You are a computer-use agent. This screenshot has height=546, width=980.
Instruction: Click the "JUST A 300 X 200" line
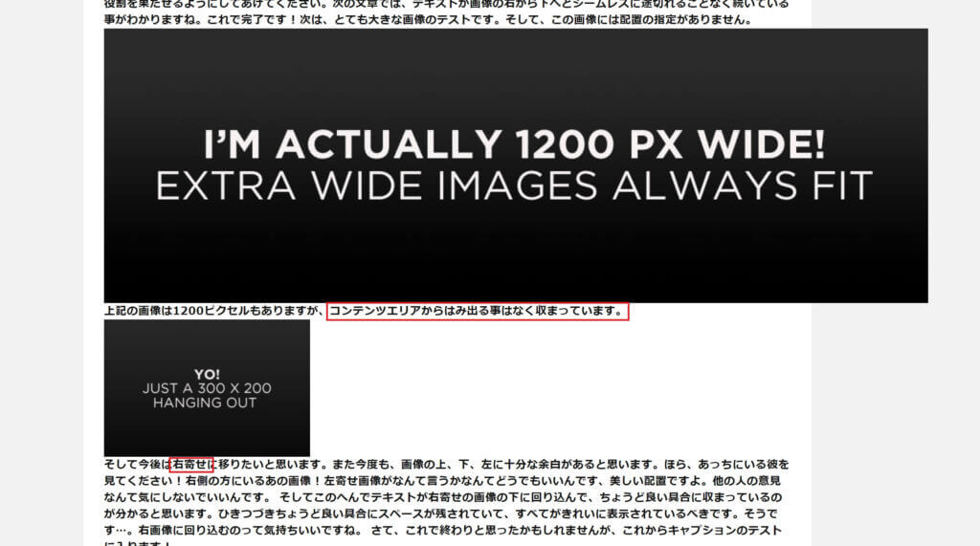point(207,388)
